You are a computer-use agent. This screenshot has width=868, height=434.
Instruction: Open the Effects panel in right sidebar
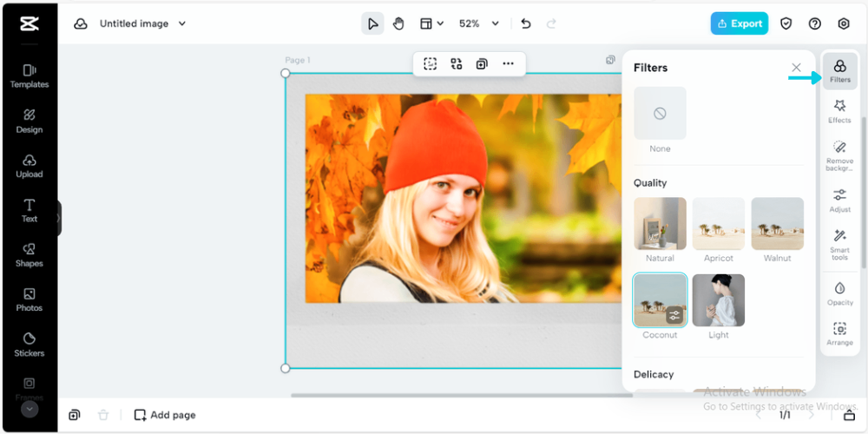click(839, 110)
